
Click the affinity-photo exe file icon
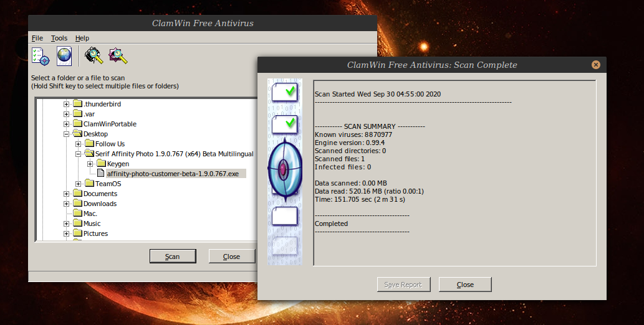[100, 173]
